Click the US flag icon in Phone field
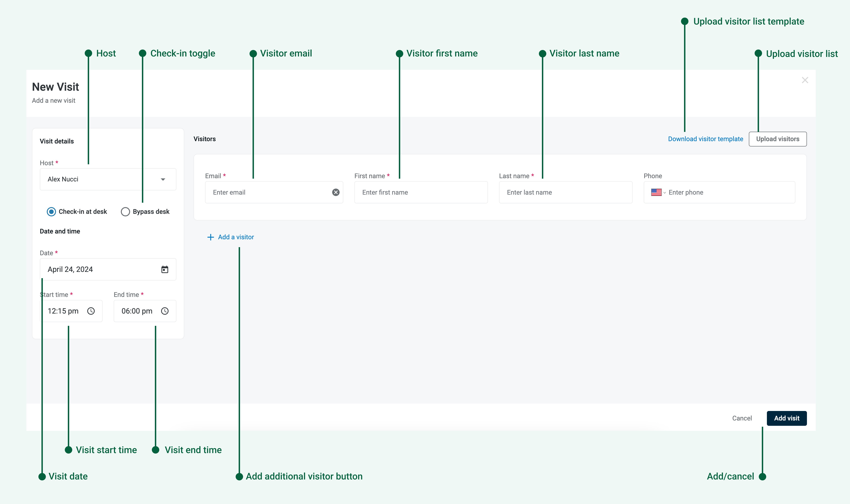 click(656, 192)
